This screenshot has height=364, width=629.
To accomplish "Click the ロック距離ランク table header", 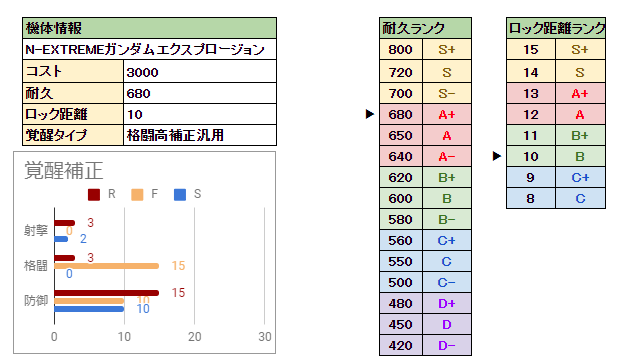I will pyautogui.click(x=556, y=28).
